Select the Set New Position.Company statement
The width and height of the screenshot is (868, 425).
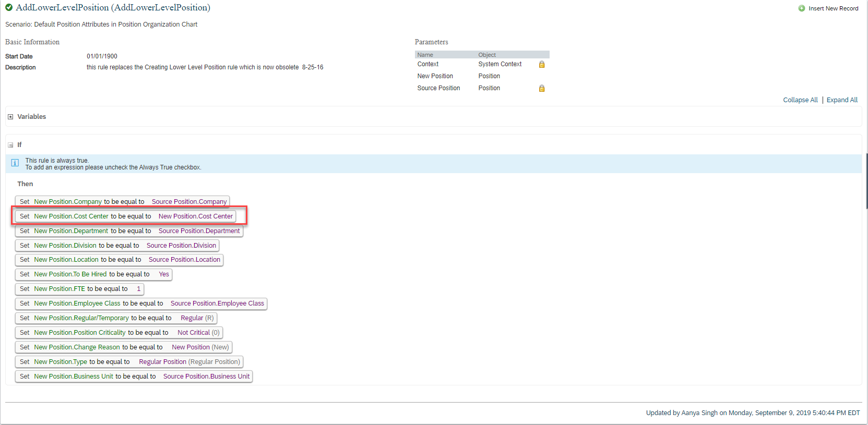122,202
